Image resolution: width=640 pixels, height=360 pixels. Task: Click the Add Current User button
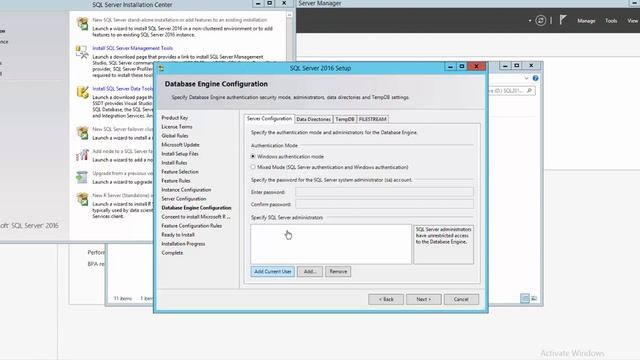273,271
